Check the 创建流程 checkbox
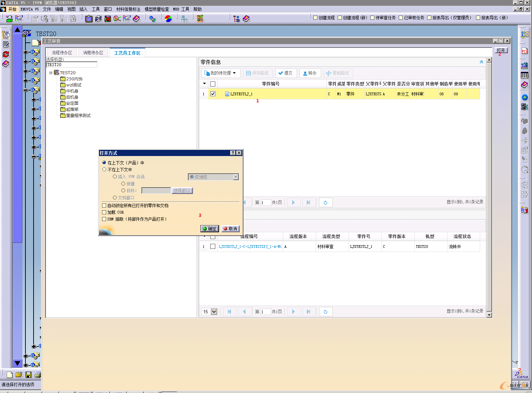 pos(315,18)
